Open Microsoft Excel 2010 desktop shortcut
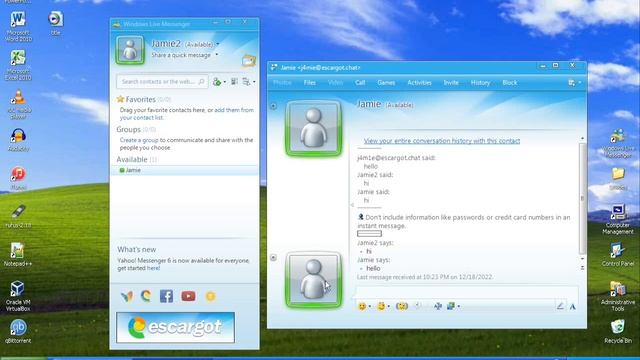Image resolution: width=640 pixels, height=360 pixels. tap(18, 65)
